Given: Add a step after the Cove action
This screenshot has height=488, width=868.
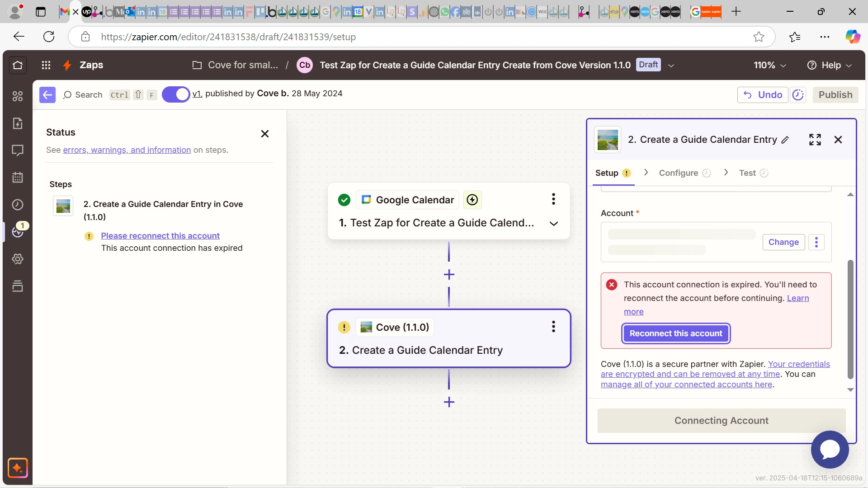Looking at the screenshot, I should coord(449,402).
